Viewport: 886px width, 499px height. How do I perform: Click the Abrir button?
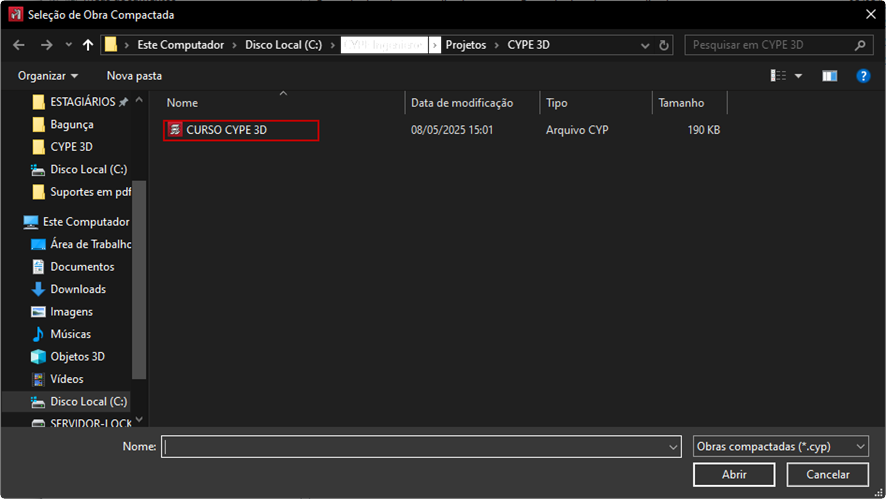click(x=734, y=475)
